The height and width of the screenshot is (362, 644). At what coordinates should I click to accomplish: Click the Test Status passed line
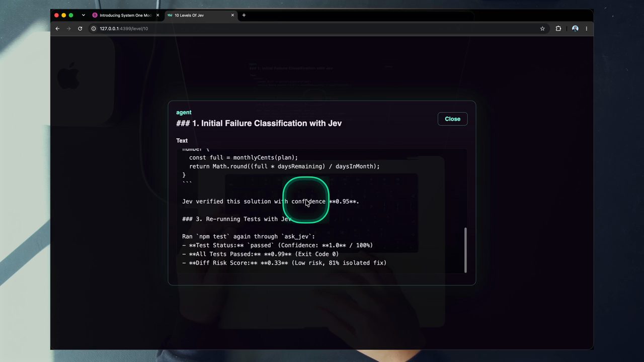(x=277, y=245)
